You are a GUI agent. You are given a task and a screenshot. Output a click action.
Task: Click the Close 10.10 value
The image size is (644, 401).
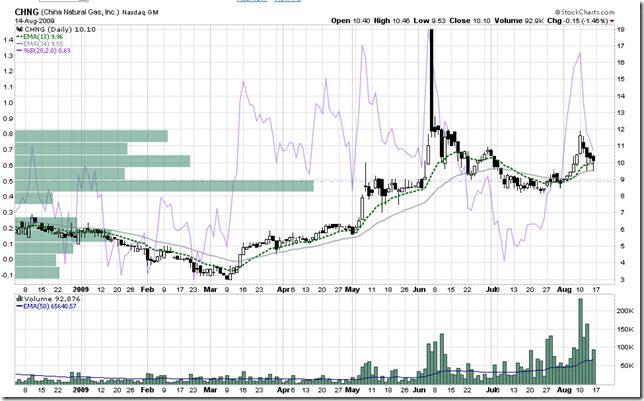tap(470, 21)
